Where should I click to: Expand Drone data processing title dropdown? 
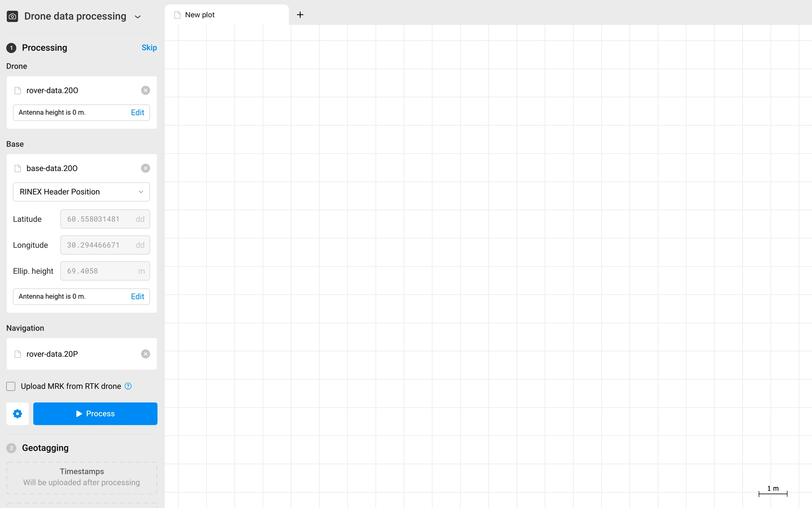point(138,17)
